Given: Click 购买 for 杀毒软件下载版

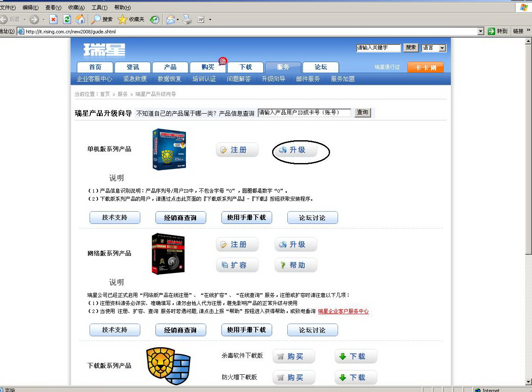Looking at the screenshot, I should coord(294,357).
